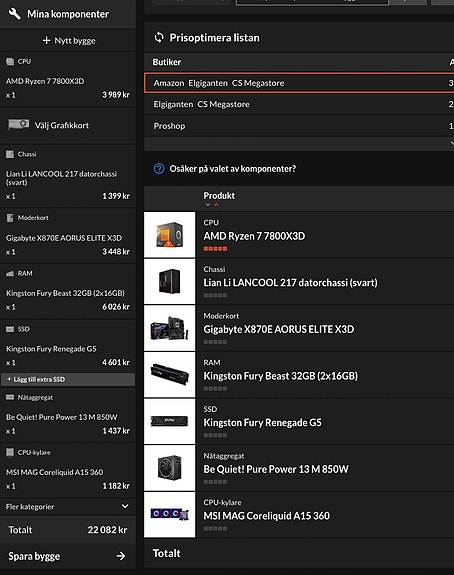Expand more store options below Proshop
Image resolution: width=454 pixels, height=575 pixels.
click(451, 144)
